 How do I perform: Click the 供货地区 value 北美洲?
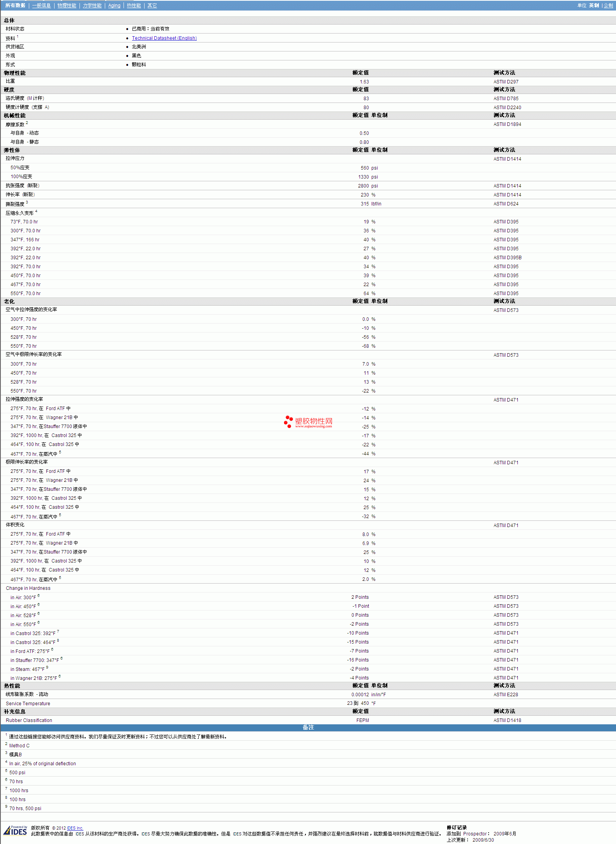139,47
